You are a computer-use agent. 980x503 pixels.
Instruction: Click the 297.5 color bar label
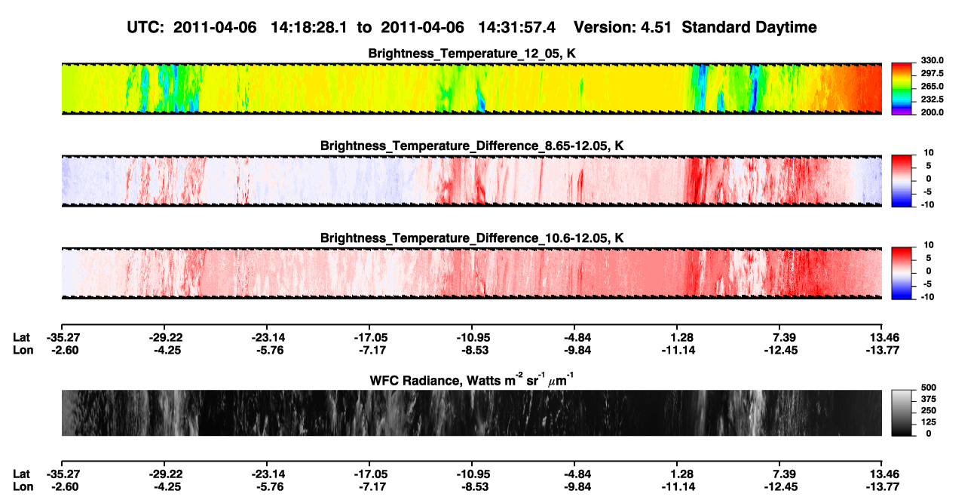click(932, 74)
